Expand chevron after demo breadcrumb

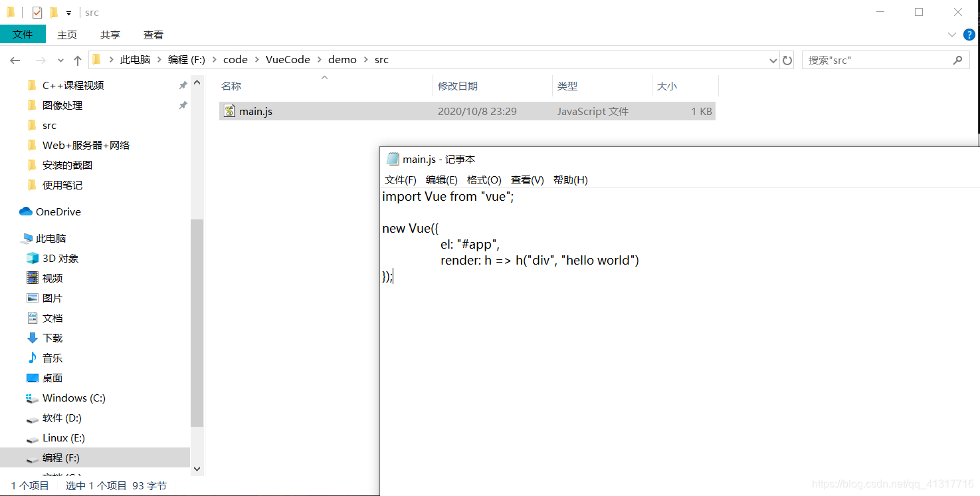coord(366,60)
